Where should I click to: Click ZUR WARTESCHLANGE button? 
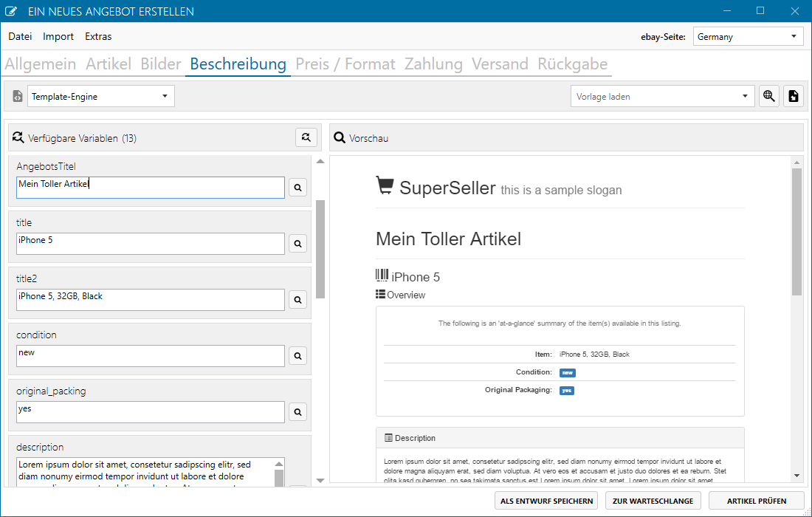tap(653, 501)
